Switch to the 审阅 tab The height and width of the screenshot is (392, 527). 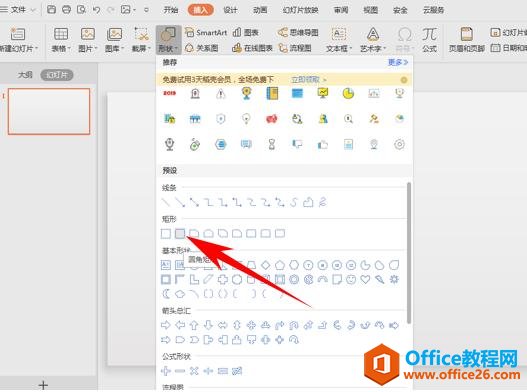[x=341, y=10]
